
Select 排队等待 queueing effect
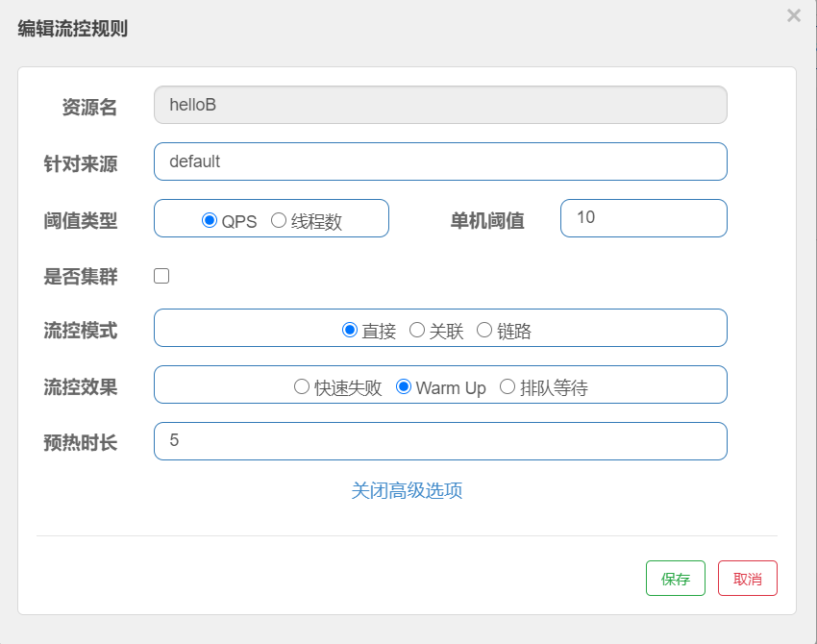[507, 385]
